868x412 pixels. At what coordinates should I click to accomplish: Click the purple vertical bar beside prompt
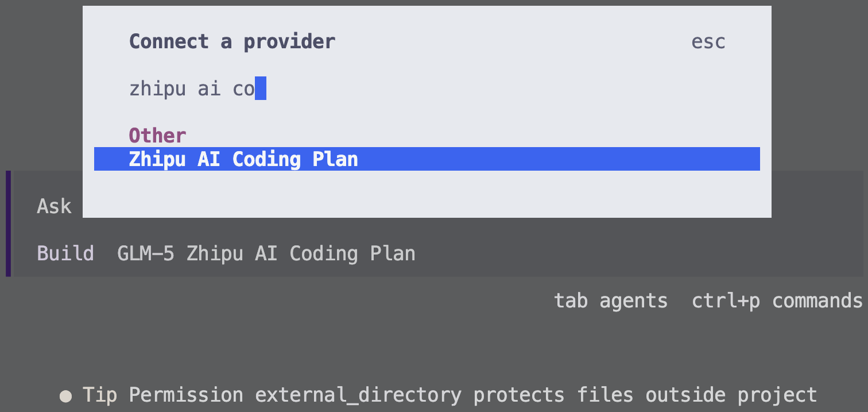pyautogui.click(x=9, y=224)
